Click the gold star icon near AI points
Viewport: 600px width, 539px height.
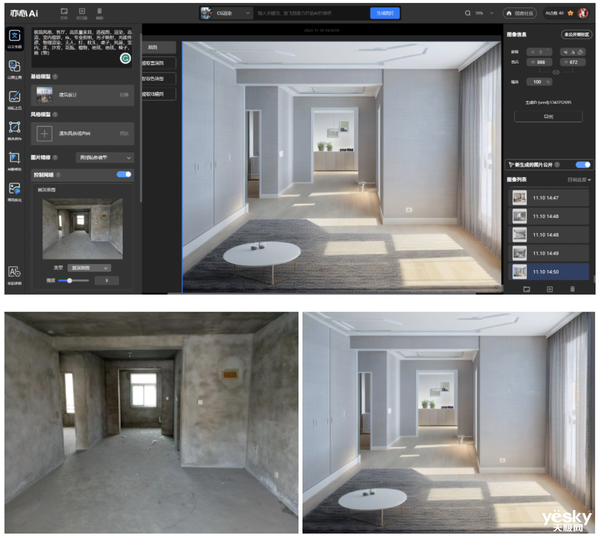(571, 13)
